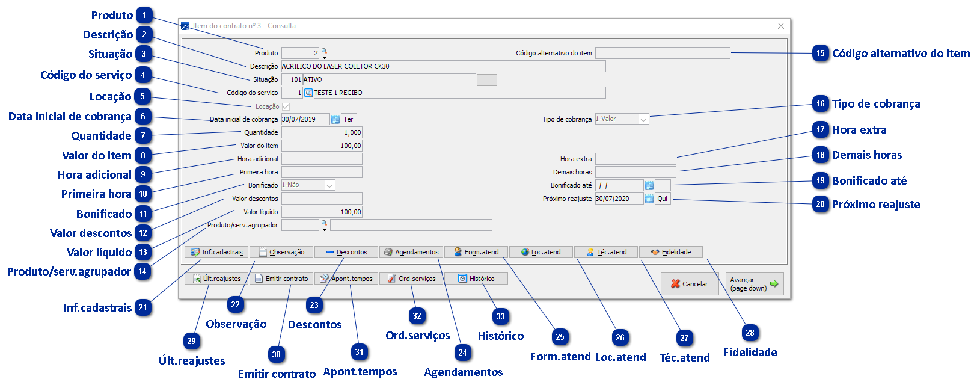Click magnifier icon beside Produto/serv.agrupador field

tap(324, 223)
